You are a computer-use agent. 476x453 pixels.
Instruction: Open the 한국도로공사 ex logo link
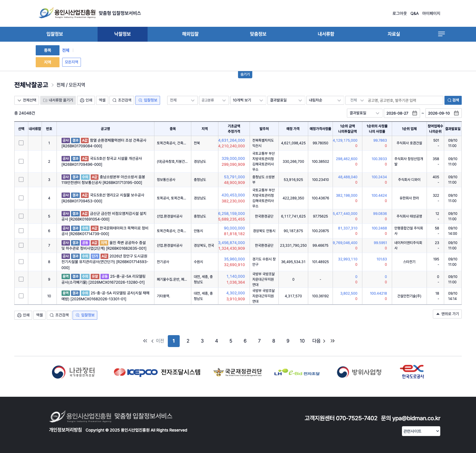pos(412,372)
